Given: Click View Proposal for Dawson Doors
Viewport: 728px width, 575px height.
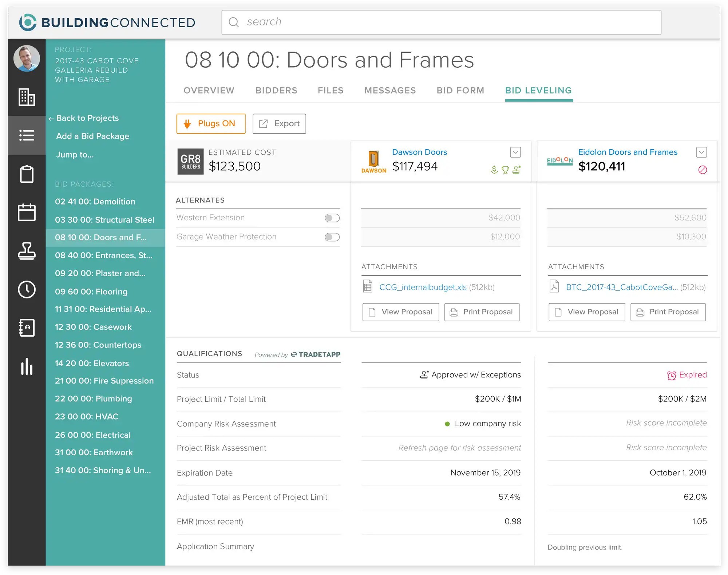Looking at the screenshot, I should [400, 312].
